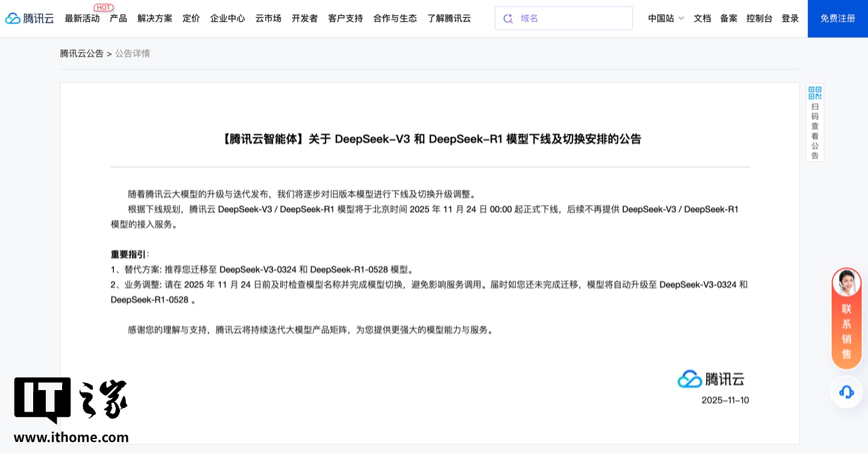
Task: Click the refresh icon inside the domain search box
Action: (x=508, y=18)
